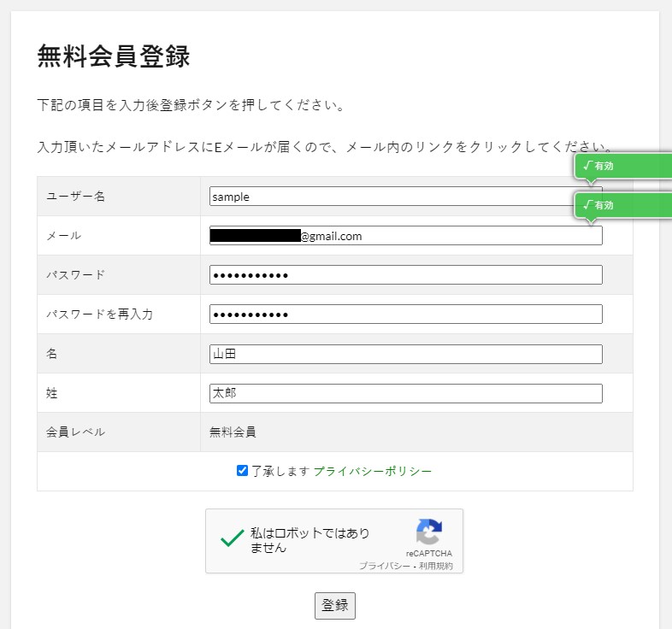Focus the 名 field containing 山田
672x629 pixels.
coord(405,354)
